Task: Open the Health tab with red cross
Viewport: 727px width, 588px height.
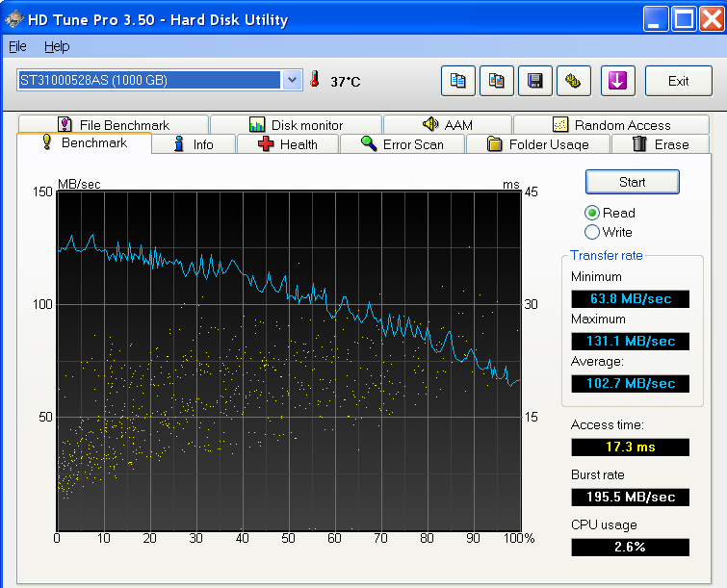Action: click(287, 144)
